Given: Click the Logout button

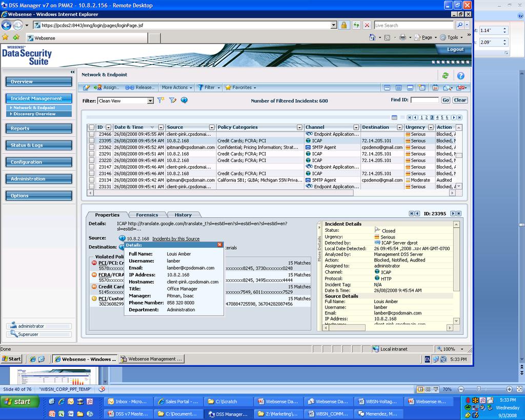Looking at the screenshot, I should 455,49.
